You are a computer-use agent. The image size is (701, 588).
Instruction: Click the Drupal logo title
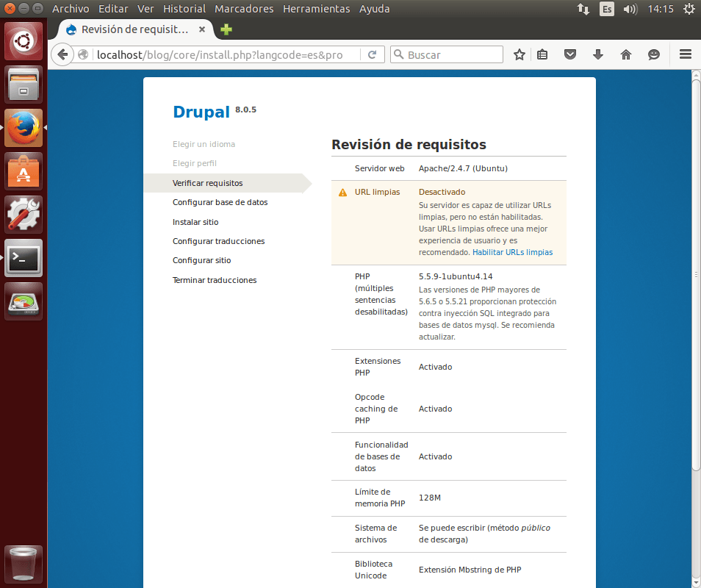click(201, 112)
